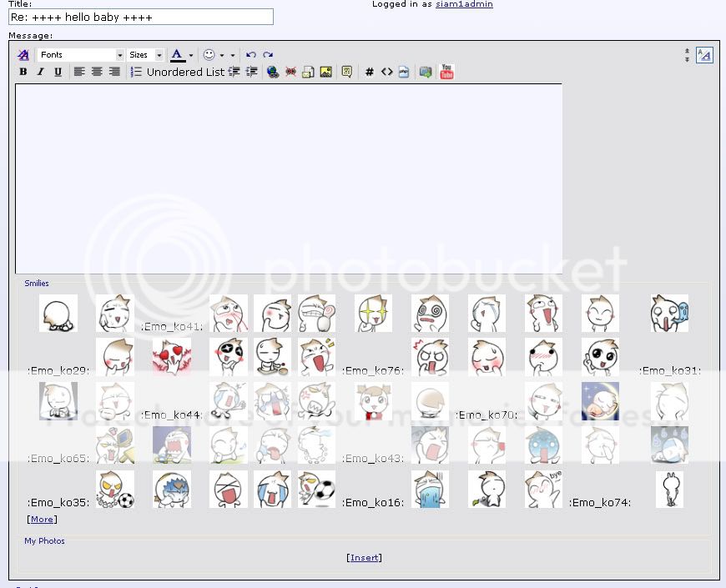The width and height of the screenshot is (726, 588).
Task: Click the Title input field
Action: pyautogui.click(x=141, y=17)
